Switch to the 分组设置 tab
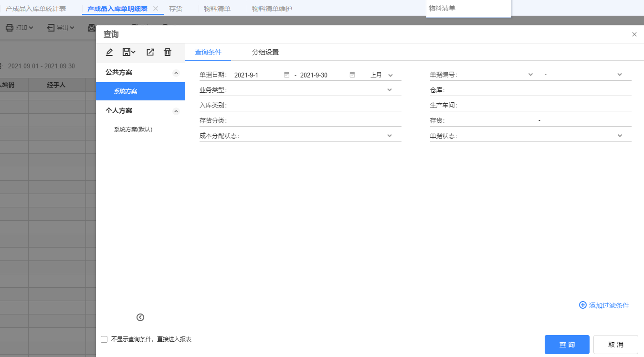This screenshot has width=644, height=357. (265, 52)
